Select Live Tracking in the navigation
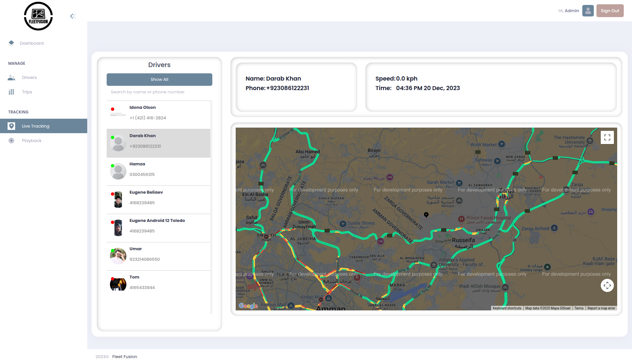632x364 pixels. [x=35, y=126]
